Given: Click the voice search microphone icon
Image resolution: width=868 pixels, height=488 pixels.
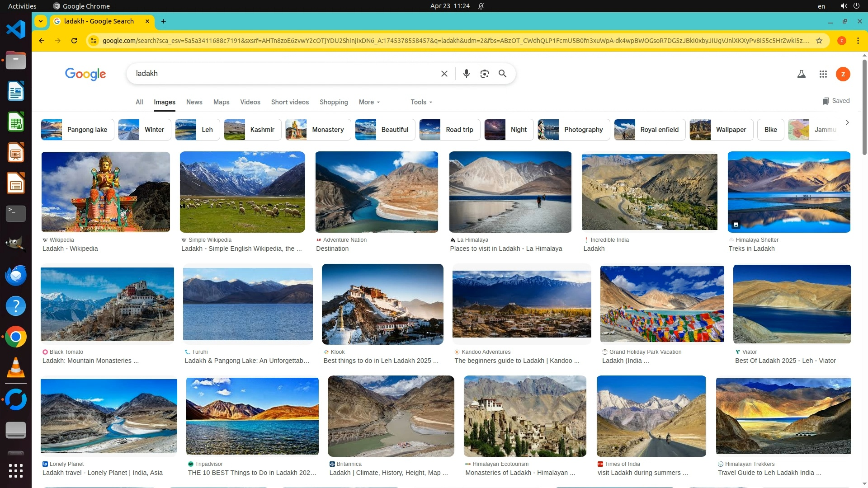Looking at the screenshot, I should click(466, 74).
